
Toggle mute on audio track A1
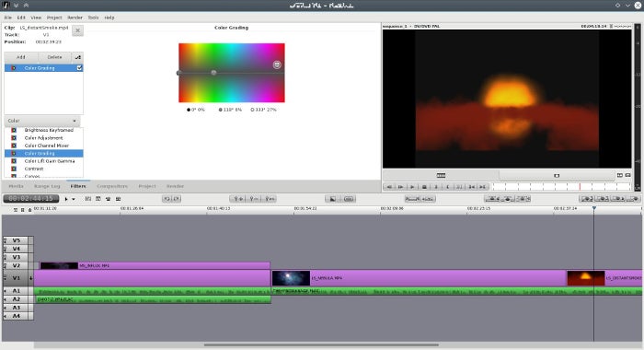(6, 291)
